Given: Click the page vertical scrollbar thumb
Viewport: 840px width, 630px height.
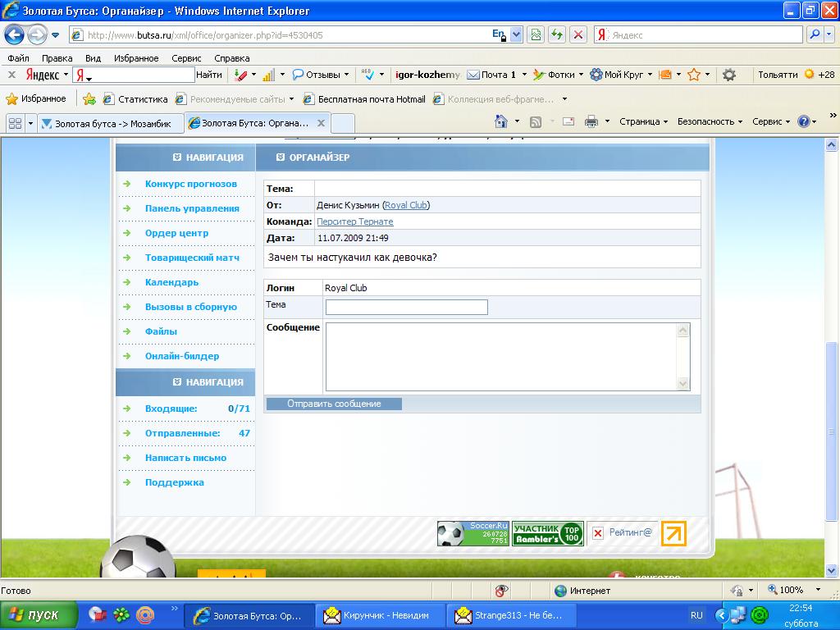Looking at the screenshot, I should (x=832, y=427).
